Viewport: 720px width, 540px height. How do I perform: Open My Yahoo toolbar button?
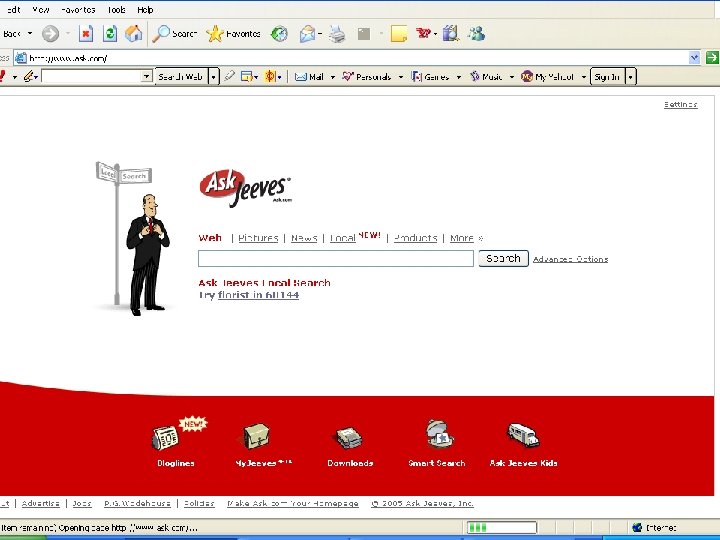click(x=547, y=77)
